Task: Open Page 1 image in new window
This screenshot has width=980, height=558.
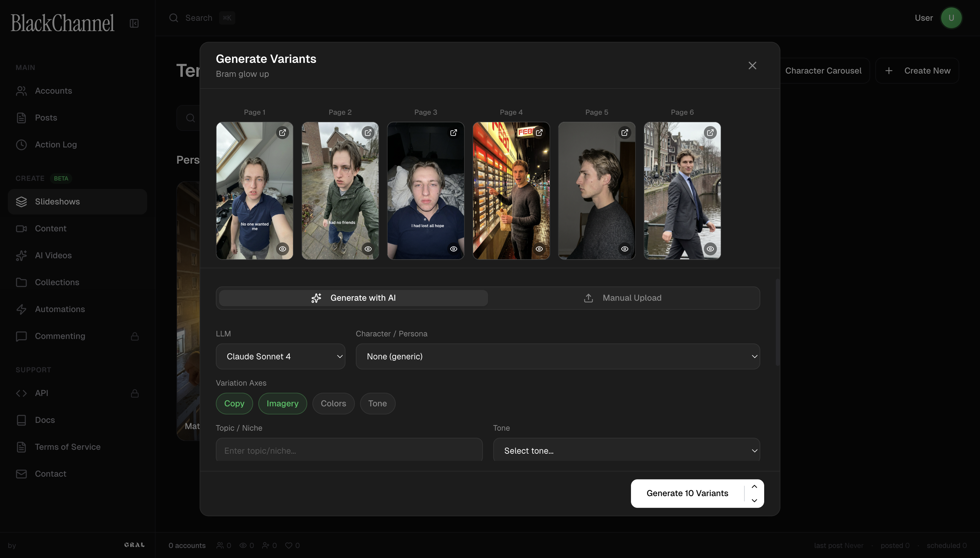Action: [283, 133]
